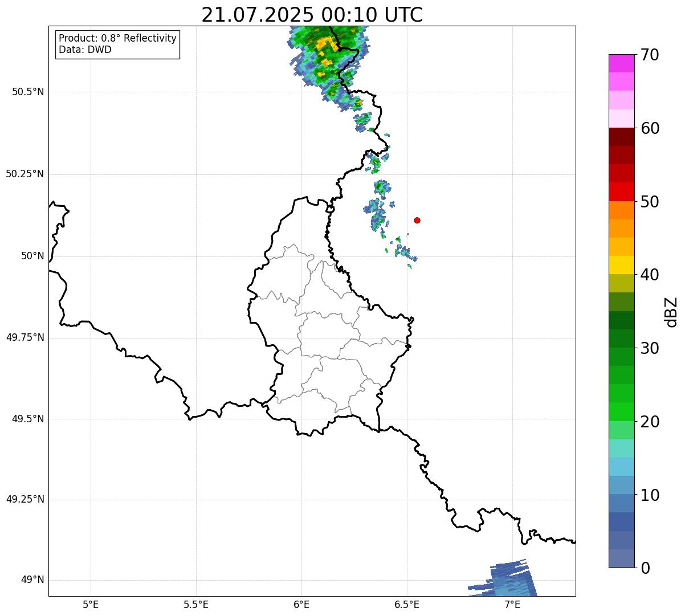Click the latitude label 50.25°N
685x616 pixels.
click(x=25, y=174)
